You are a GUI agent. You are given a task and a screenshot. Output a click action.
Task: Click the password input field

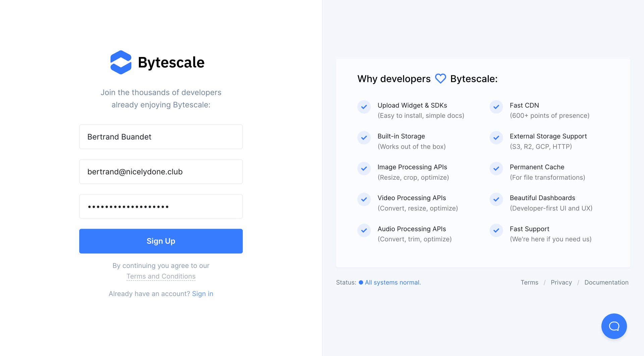coord(161,206)
